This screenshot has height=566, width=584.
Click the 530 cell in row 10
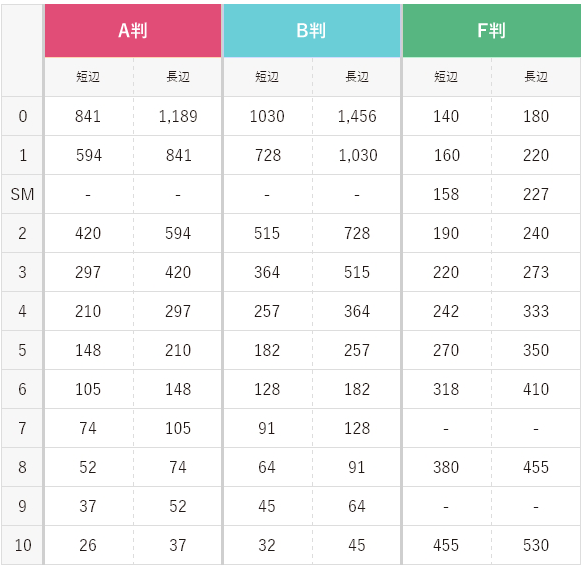536,546
